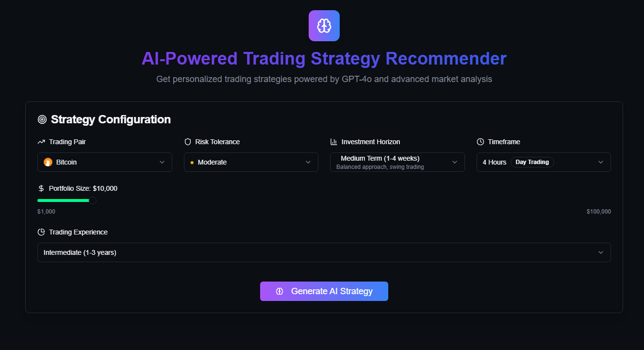The height and width of the screenshot is (350, 644).
Task: Click the brain logo icon at top
Action: (x=324, y=26)
